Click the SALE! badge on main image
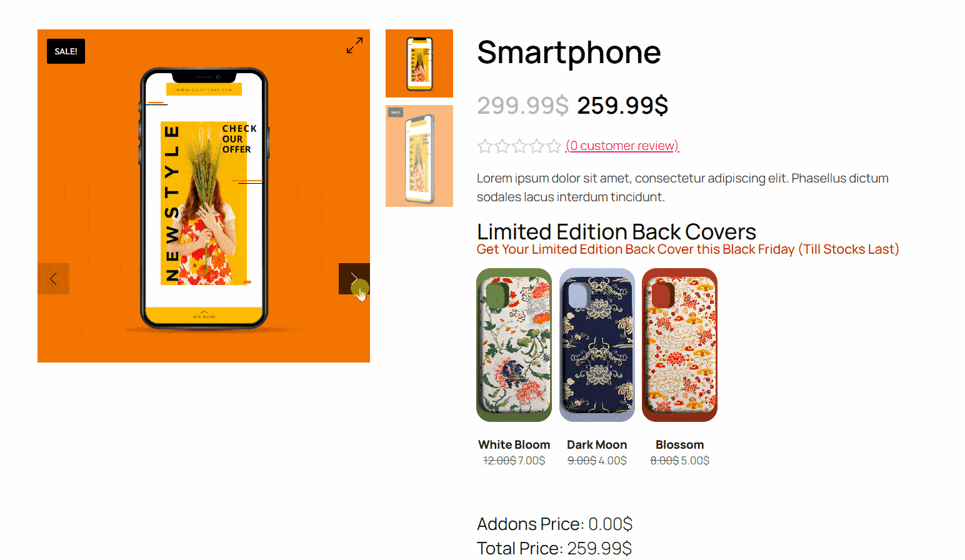965x560 pixels. point(66,51)
